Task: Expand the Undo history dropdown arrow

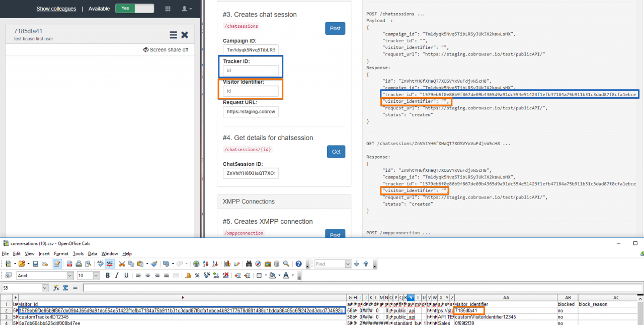Action: 173,264
